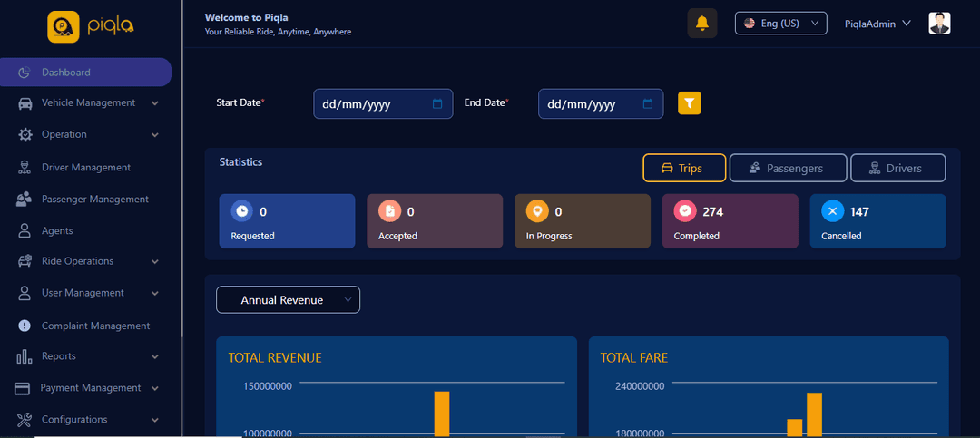Expand the Vehicle Management menu
The width and height of the screenshot is (980, 438).
pyautogui.click(x=88, y=103)
